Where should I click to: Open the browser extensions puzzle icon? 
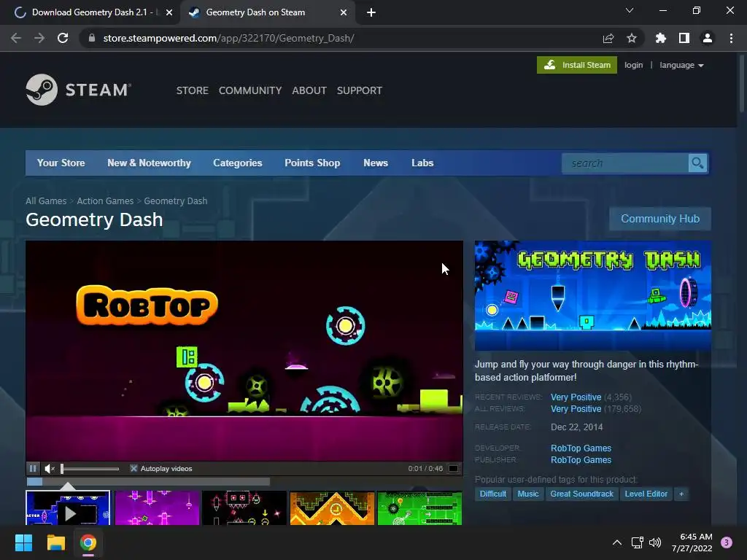point(661,38)
